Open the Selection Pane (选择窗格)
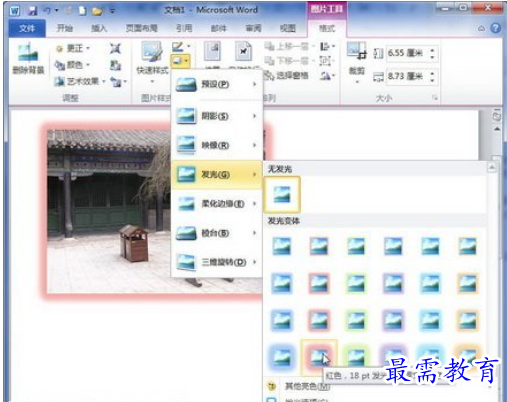This screenshot has height=402, width=507. (x=287, y=76)
